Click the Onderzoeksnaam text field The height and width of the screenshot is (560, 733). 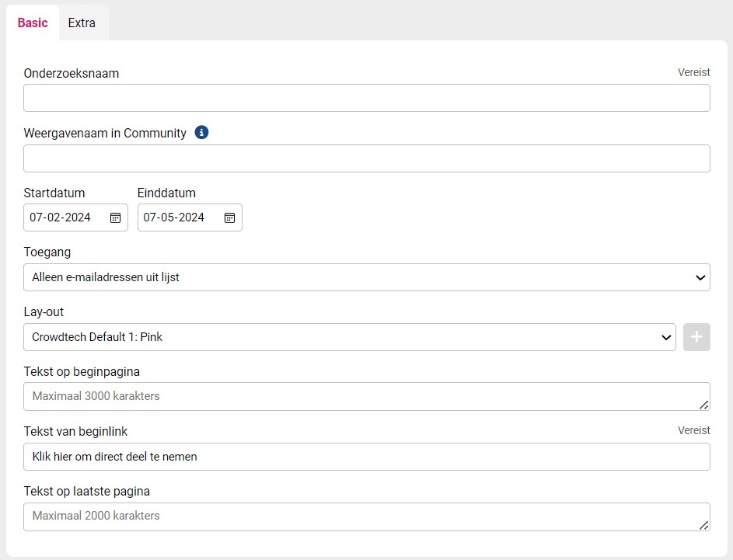pyautogui.click(x=367, y=98)
